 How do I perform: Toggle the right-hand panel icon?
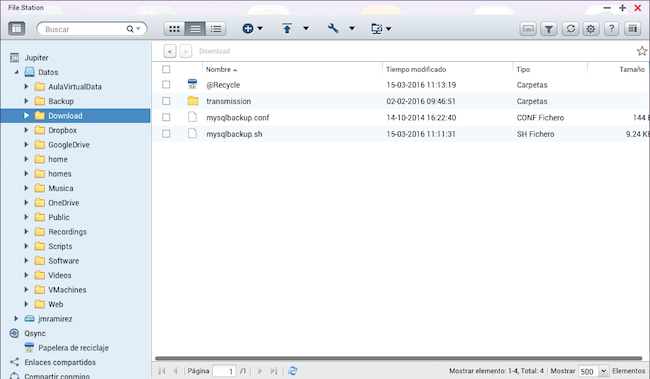(x=633, y=29)
